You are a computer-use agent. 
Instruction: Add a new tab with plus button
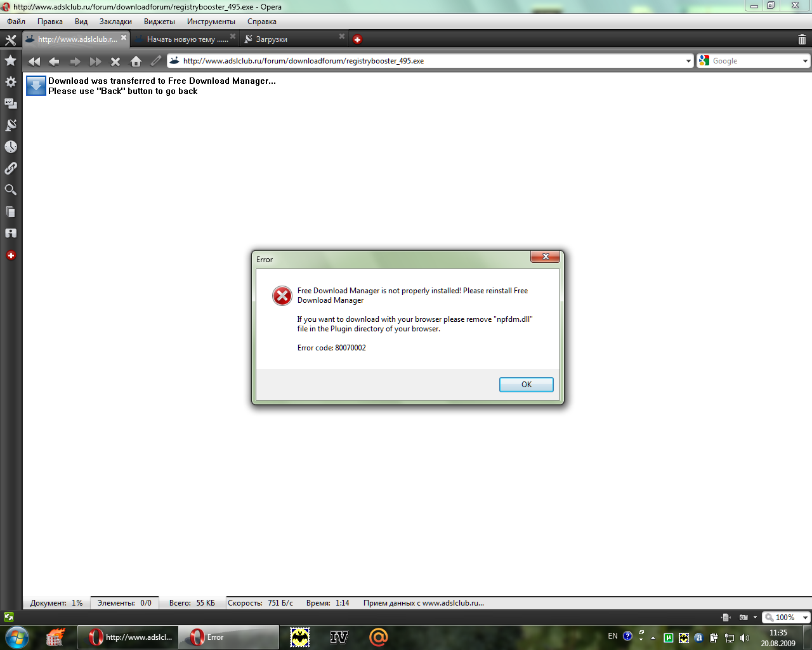tap(357, 39)
